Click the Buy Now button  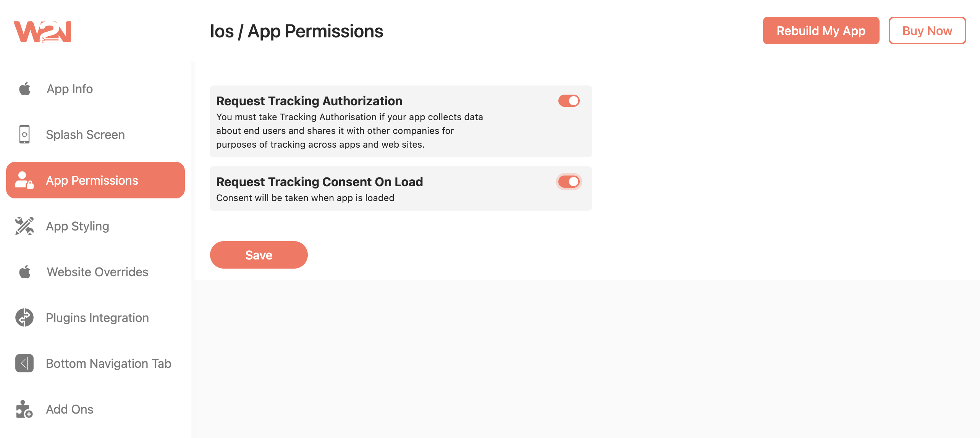point(927,31)
